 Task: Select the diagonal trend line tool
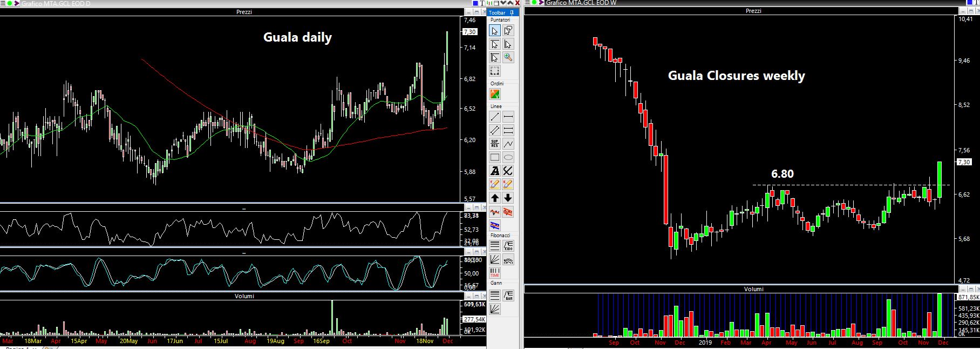495,117
